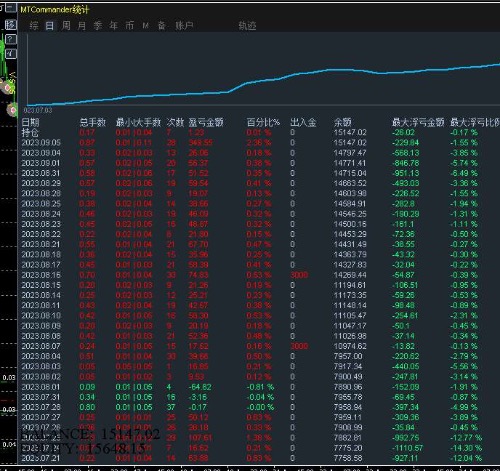Click the 日期 column header

(x=30, y=122)
